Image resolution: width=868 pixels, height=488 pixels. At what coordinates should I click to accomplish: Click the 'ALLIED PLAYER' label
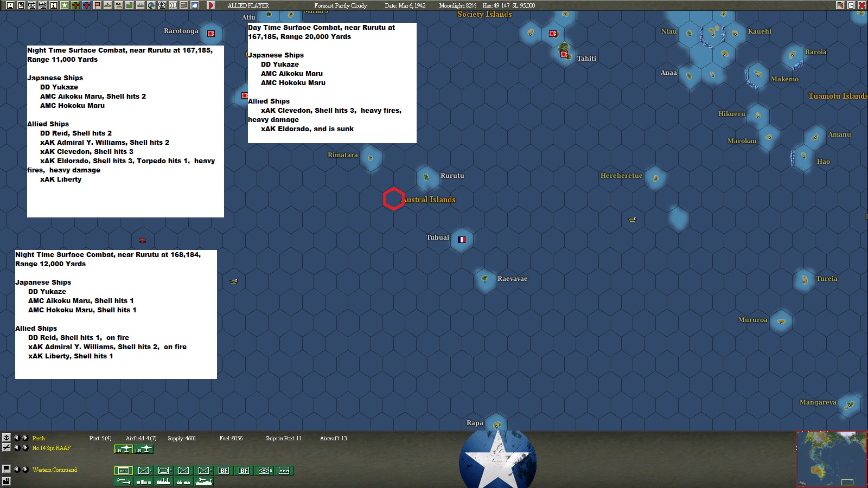(248, 5)
